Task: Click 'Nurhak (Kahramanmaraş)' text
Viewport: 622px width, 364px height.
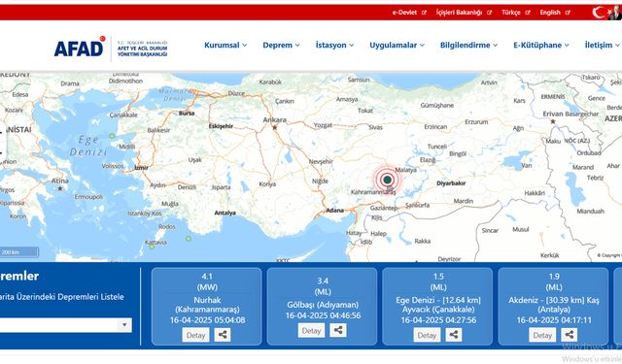Action: tap(207, 305)
